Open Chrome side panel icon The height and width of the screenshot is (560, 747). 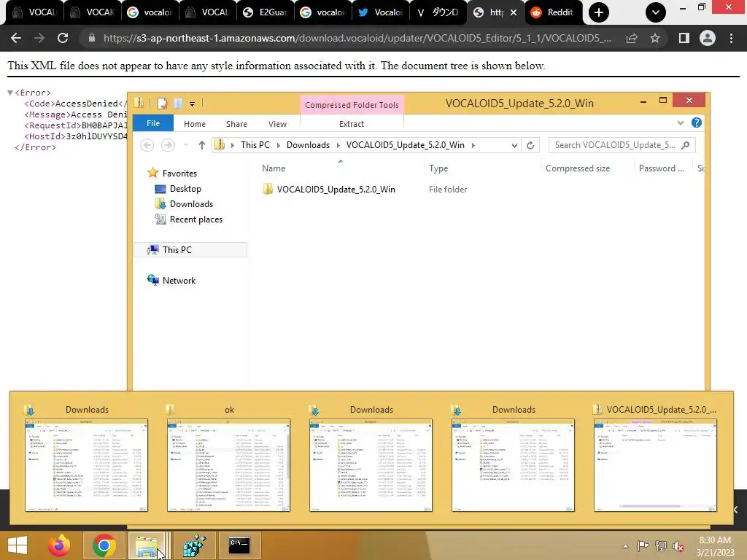[684, 38]
